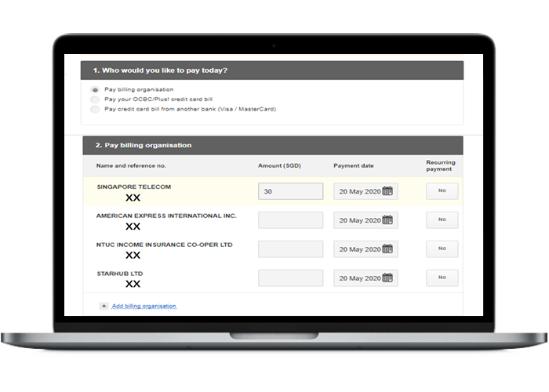The width and height of the screenshot is (549, 392).
Task: Toggle recurring payment No for Starhub Ltd
Action: (442, 278)
